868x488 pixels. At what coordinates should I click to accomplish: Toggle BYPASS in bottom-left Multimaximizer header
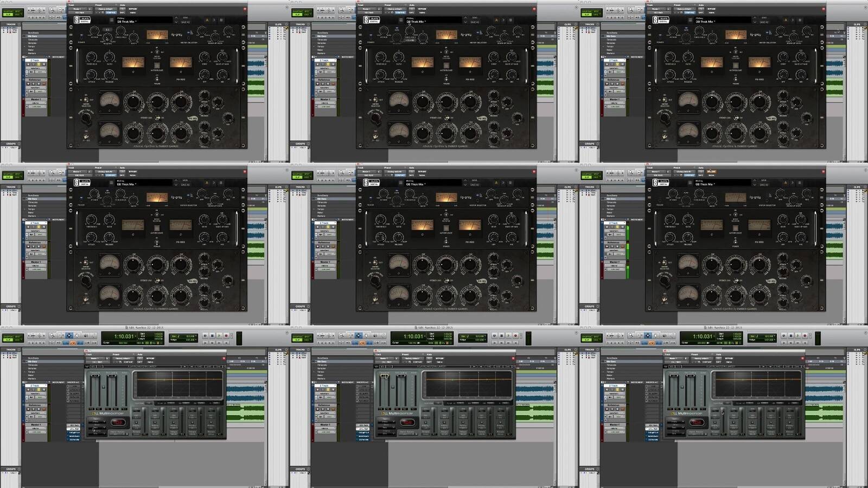click(x=150, y=358)
